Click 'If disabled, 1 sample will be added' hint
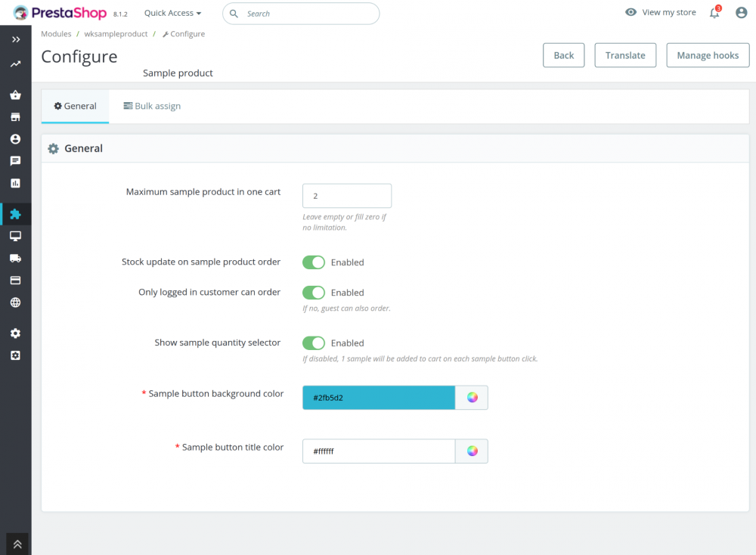The image size is (756, 555). pos(420,359)
